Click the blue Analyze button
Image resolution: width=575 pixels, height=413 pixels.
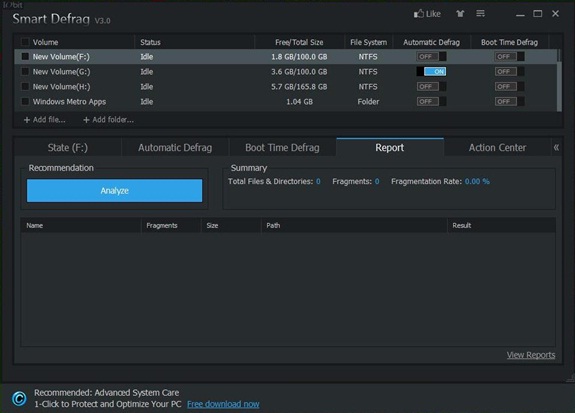tap(114, 191)
